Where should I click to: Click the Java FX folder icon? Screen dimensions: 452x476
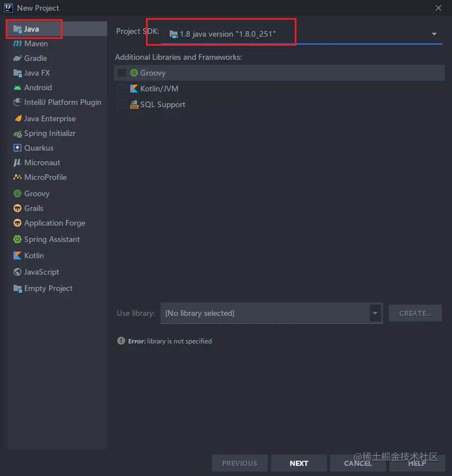click(17, 73)
